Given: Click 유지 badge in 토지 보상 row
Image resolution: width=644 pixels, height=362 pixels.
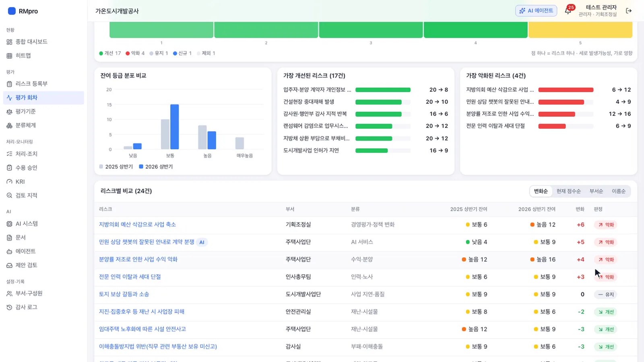Looking at the screenshot, I should [x=605, y=294].
